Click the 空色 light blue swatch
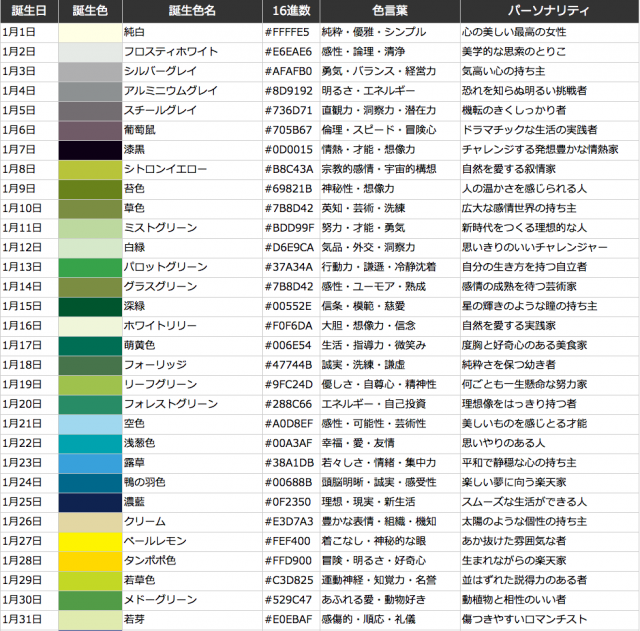The height and width of the screenshot is (631, 640). (89, 424)
